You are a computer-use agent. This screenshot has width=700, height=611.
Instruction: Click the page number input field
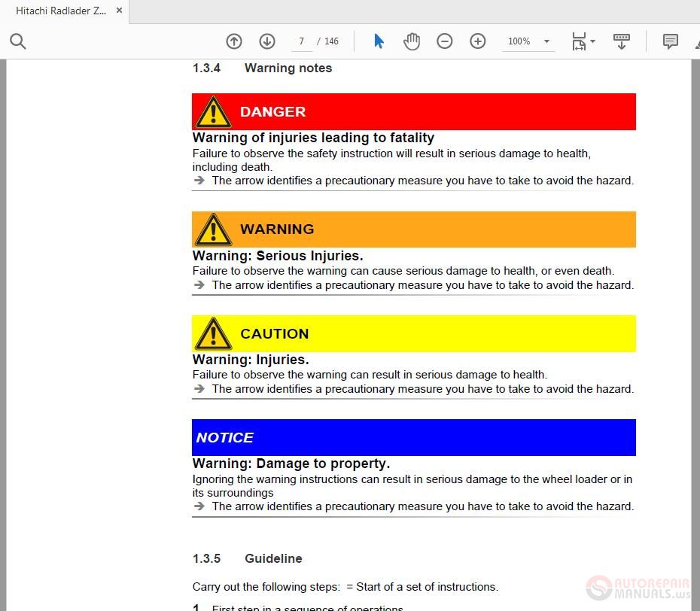click(302, 41)
